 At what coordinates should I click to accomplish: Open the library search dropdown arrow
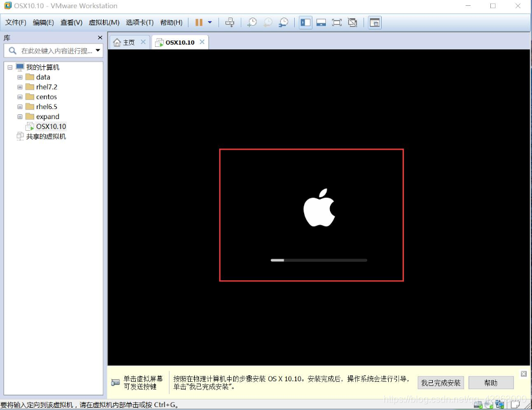[x=98, y=50]
